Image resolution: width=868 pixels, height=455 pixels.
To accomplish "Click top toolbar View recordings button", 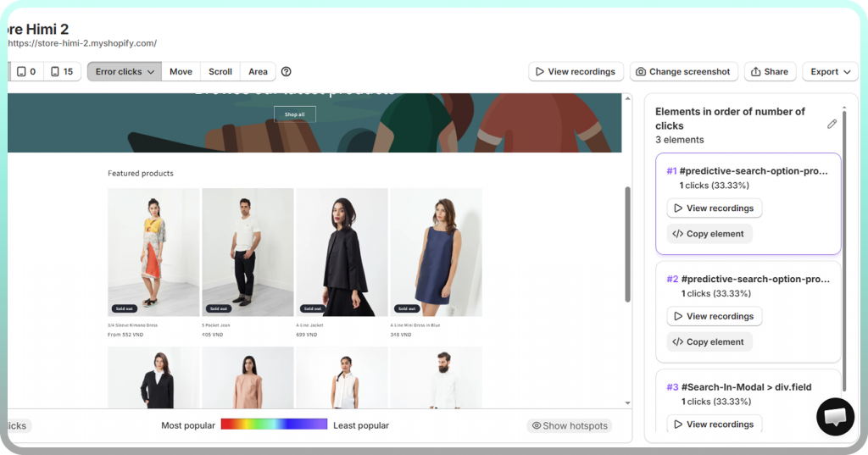I will (x=576, y=72).
